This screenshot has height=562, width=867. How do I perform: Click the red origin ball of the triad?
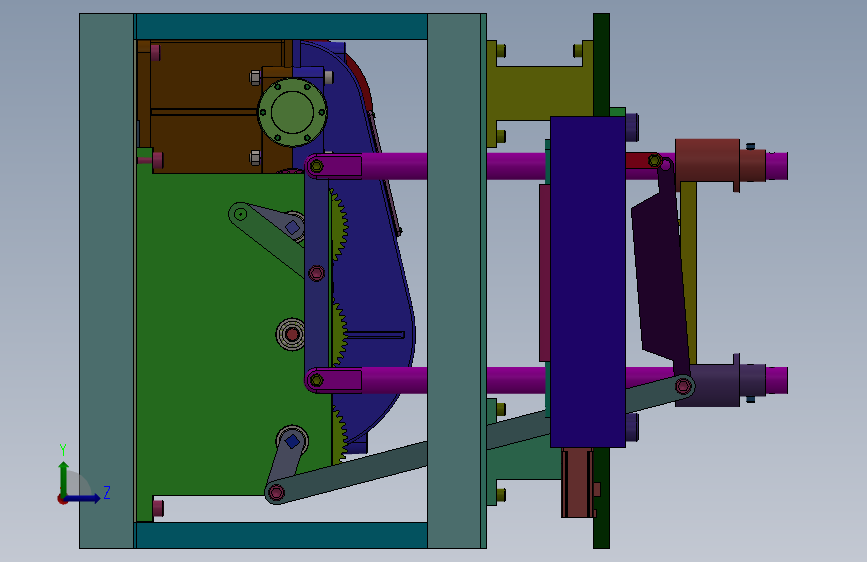(62, 499)
